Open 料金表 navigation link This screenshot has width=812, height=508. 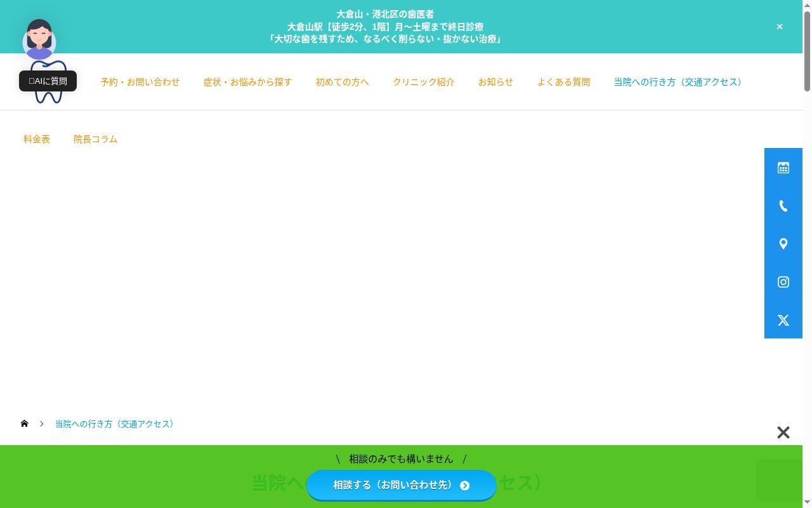coord(37,139)
